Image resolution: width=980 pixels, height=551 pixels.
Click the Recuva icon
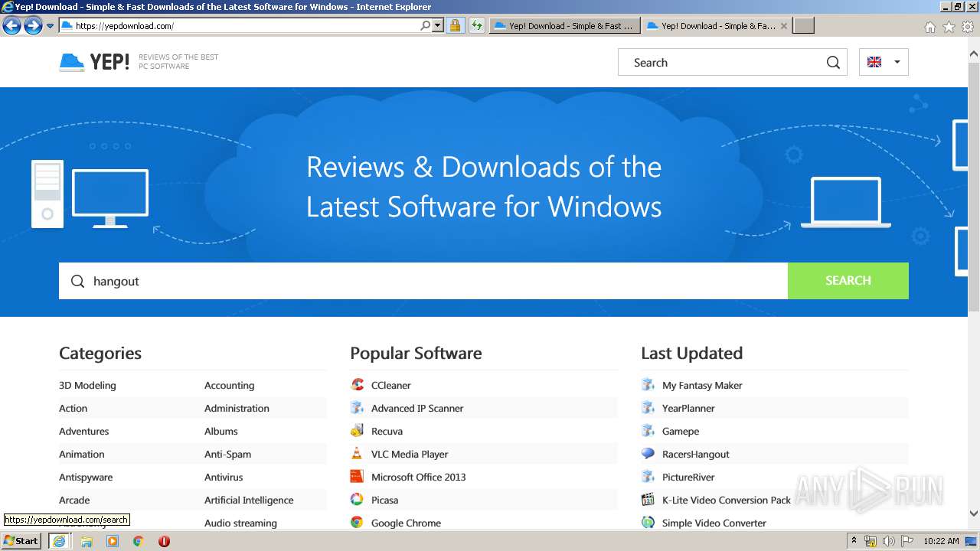click(x=357, y=431)
